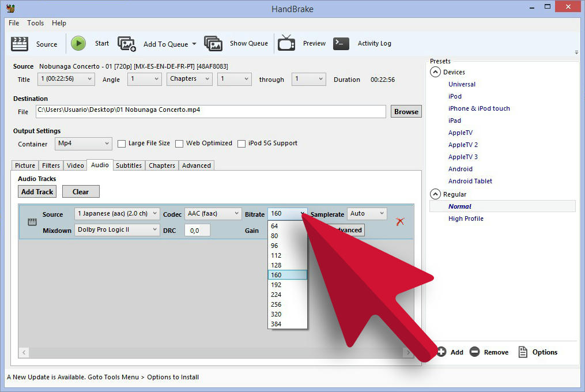Open the Activity Log terminal icon

click(341, 44)
